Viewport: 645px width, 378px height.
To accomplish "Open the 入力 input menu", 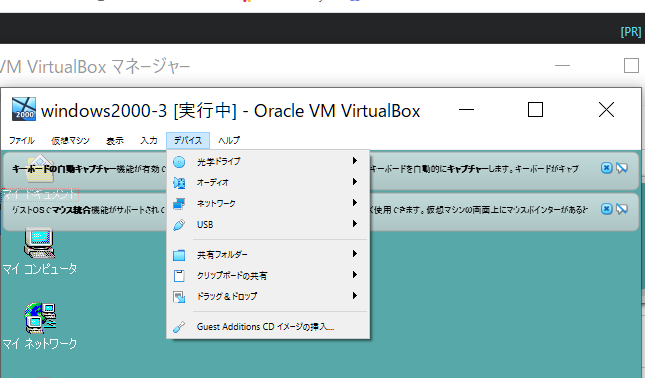I will [x=149, y=141].
